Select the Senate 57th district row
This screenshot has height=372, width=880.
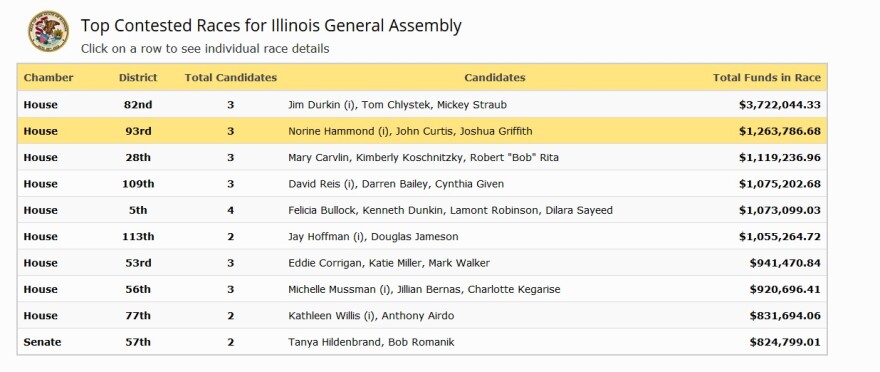click(x=422, y=342)
